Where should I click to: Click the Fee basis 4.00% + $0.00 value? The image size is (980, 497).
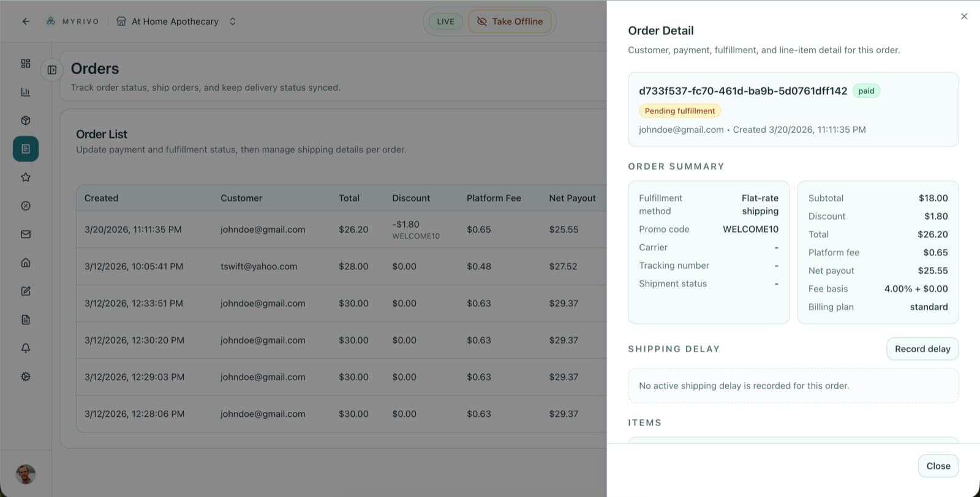point(916,289)
